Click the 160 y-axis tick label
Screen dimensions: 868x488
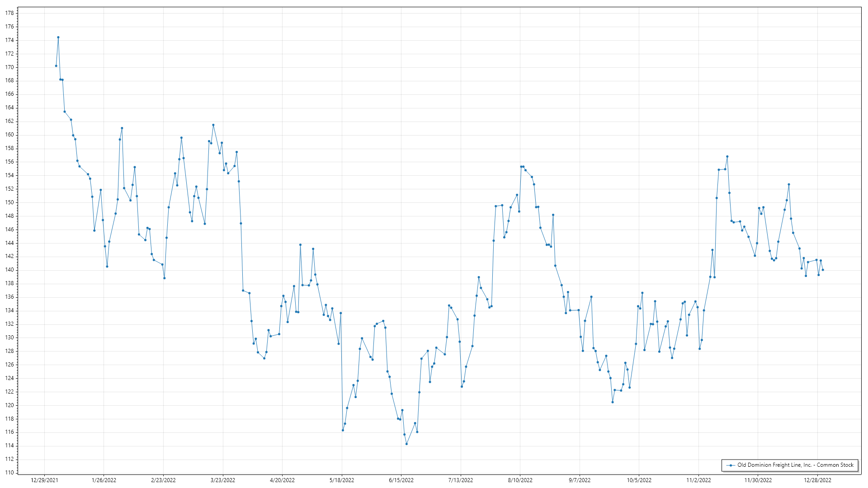(x=9, y=135)
